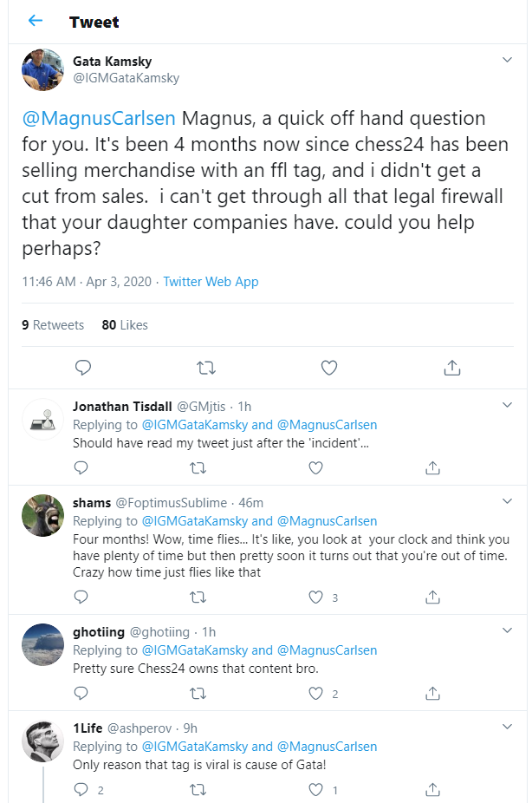Click the back arrow next to Tweet

pyautogui.click(x=36, y=21)
